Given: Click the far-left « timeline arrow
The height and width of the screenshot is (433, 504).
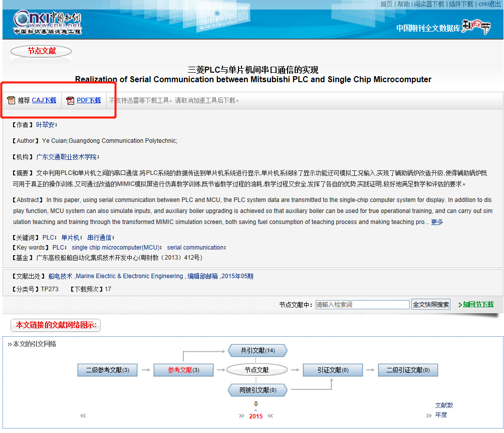Looking at the screenshot, I should (x=83, y=415).
